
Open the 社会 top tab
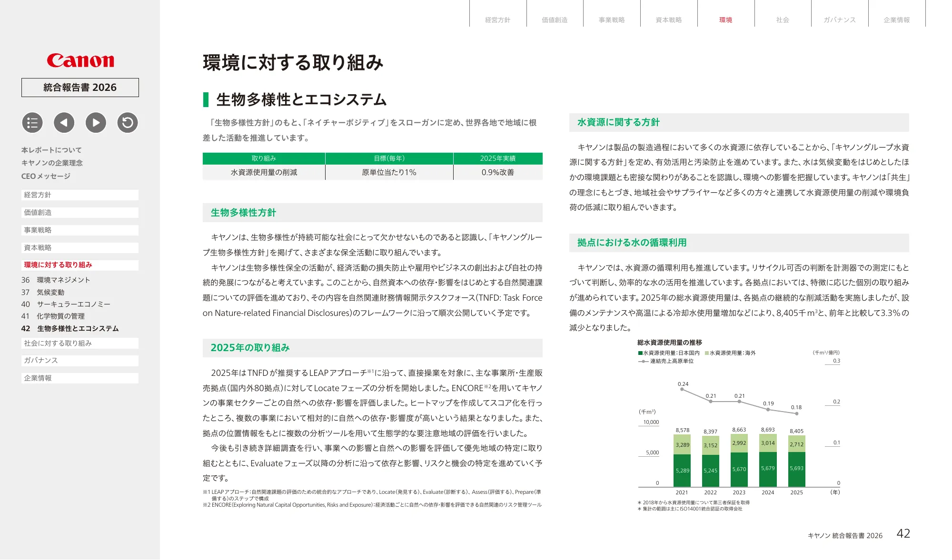[x=783, y=20]
